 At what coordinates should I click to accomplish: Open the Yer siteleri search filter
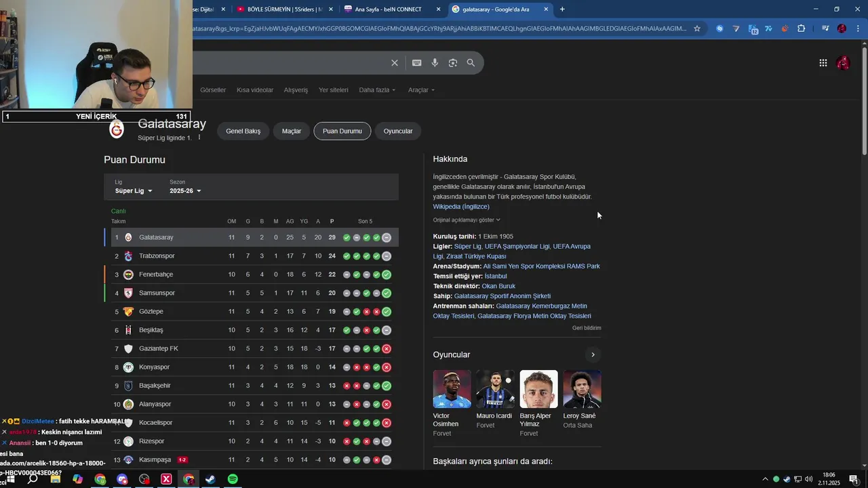pyautogui.click(x=334, y=90)
